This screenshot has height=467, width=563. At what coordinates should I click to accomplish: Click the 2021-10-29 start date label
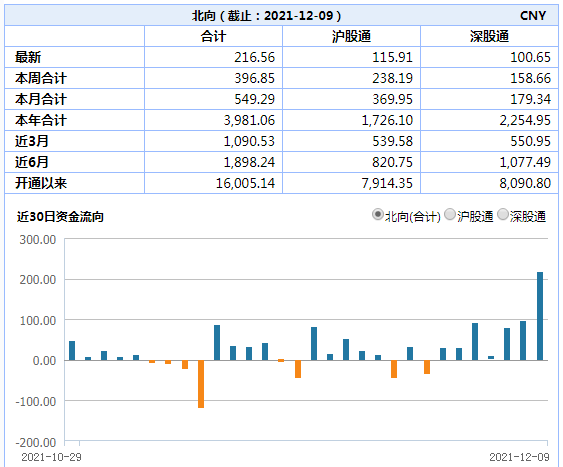[51, 457]
